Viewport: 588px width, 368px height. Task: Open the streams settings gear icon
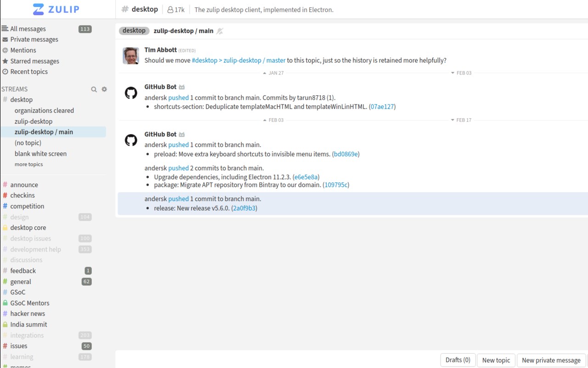pyautogui.click(x=104, y=89)
